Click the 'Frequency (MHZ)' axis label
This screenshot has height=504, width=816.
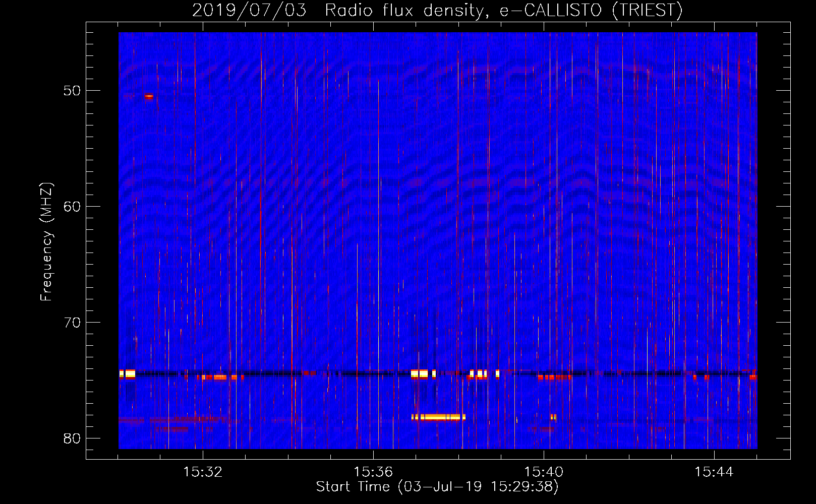point(46,242)
